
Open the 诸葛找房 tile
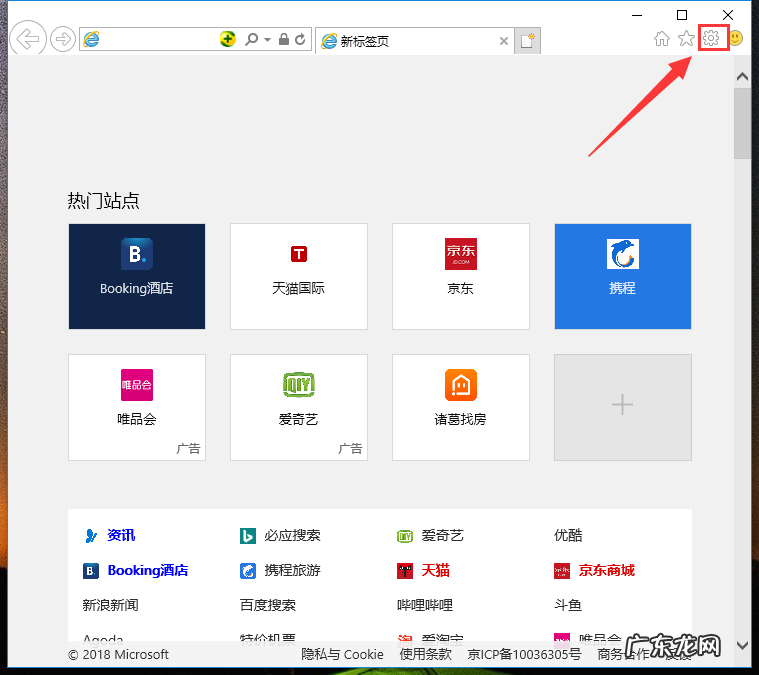coord(461,407)
